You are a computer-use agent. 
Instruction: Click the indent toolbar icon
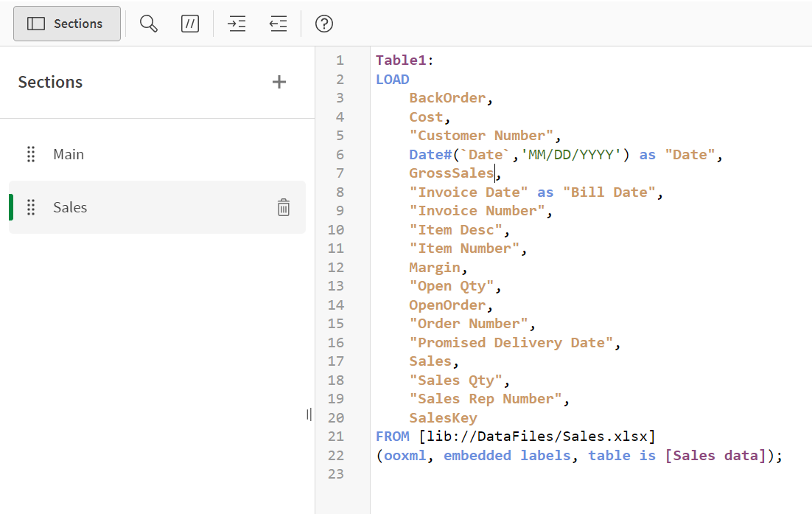[x=237, y=24]
